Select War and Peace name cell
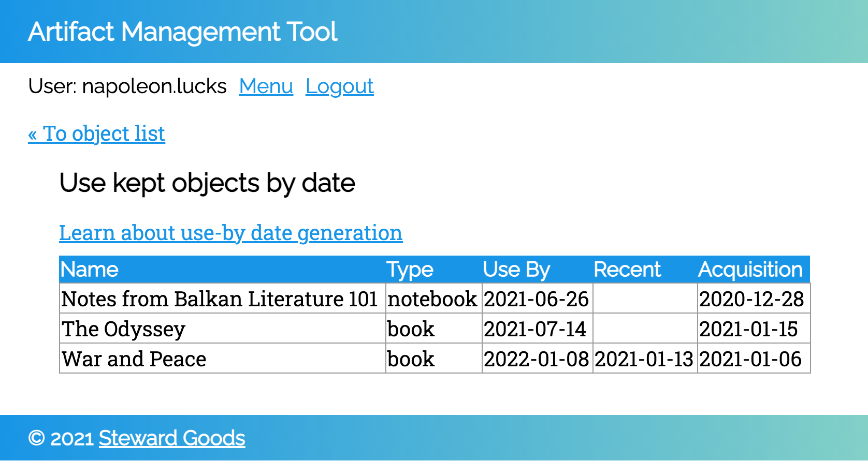 [x=134, y=359]
